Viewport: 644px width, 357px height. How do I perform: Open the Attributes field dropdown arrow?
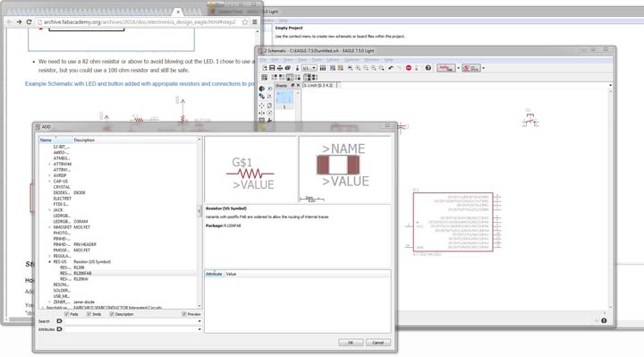[x=199, y=329]
